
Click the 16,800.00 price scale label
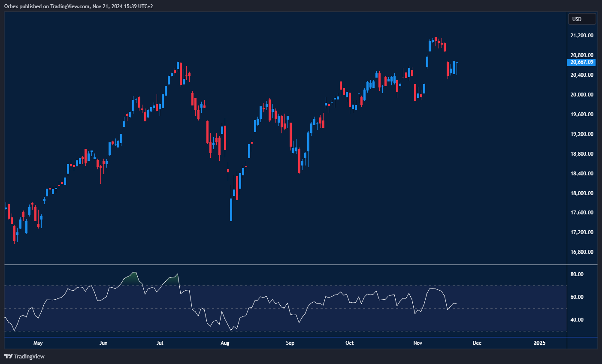pos(582,252)
